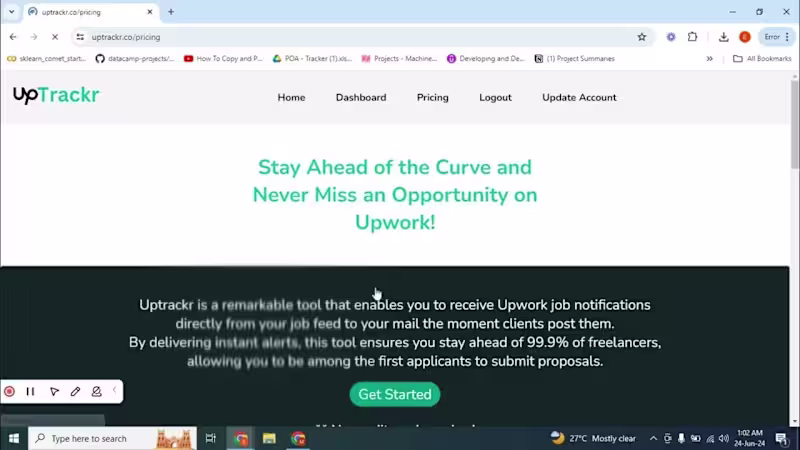Collapse the recorder toolbar arrow

[115, 391]
